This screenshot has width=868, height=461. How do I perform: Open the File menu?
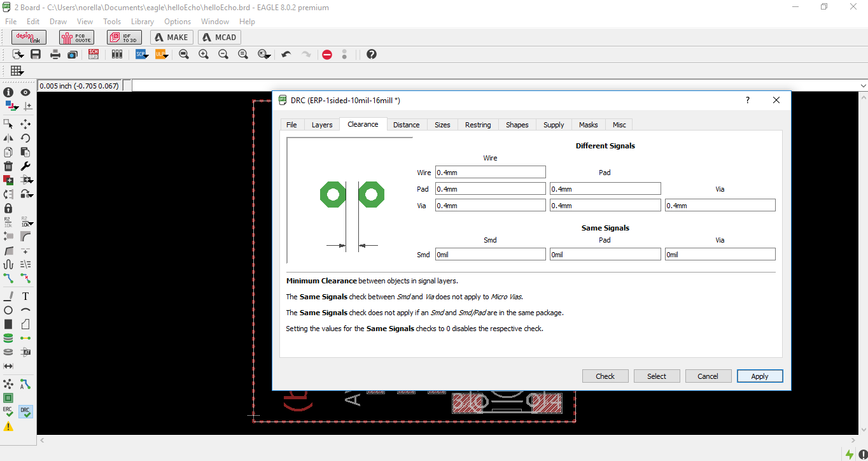pyautogui.click(x=11, y=22)
